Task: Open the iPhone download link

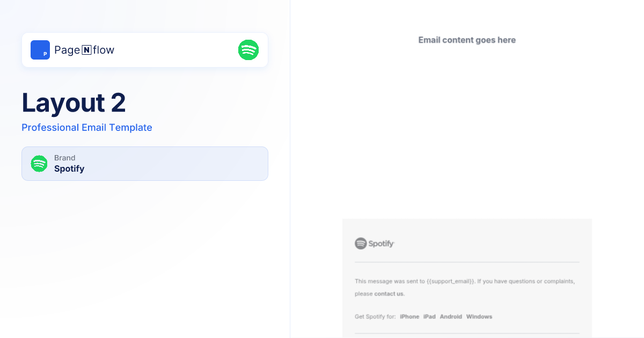Action: (x=409, y=317)
